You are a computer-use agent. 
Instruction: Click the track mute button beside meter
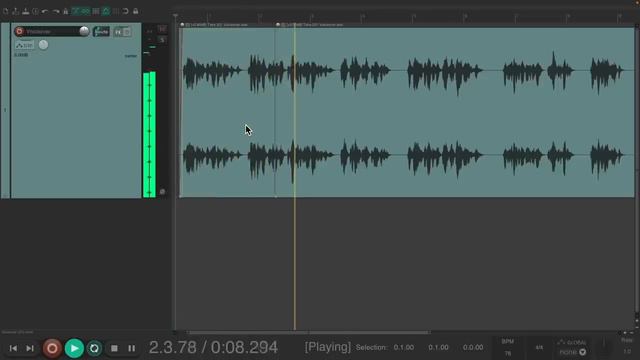click(x=162, y=29)
